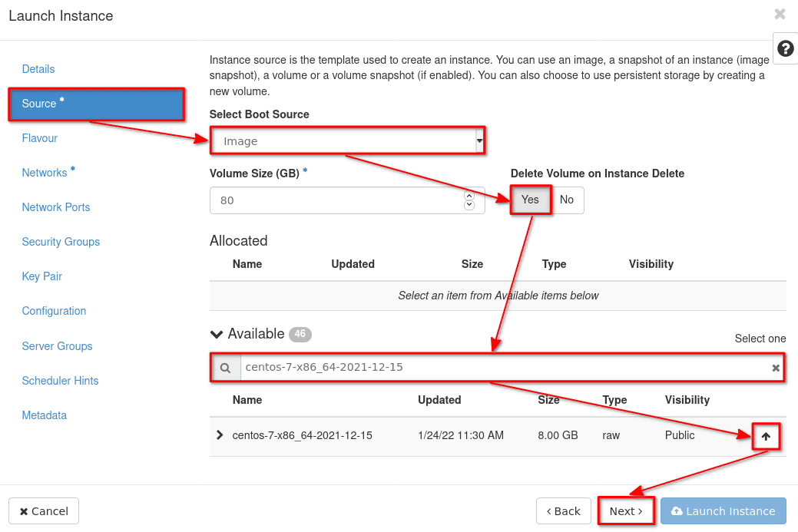Expand centos-7-x86_64-2021-12-15 row details
This screenshot has height=532, width=798.
click(x=220, y=435)
